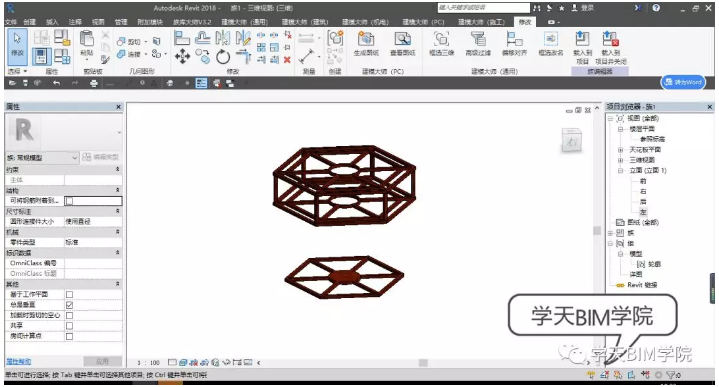Click the Open folder icon in quick access toolbar
Screen dimensions: 719x387
(x=12, y=83)
